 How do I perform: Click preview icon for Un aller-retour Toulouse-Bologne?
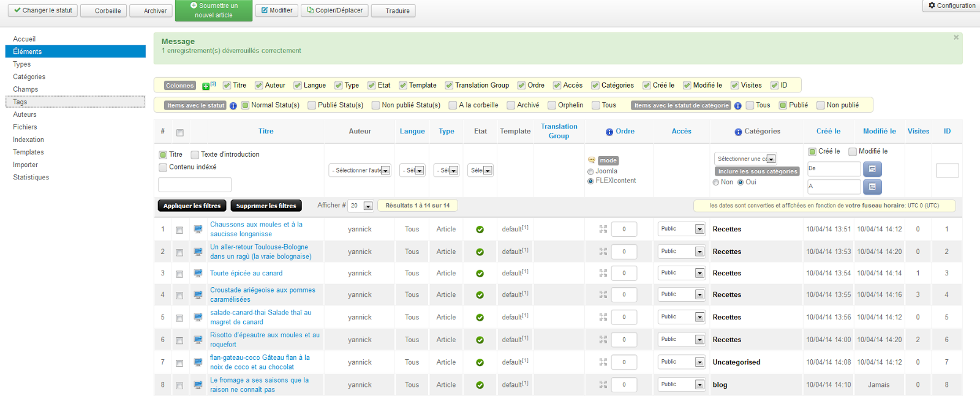(x=198, y=252)
